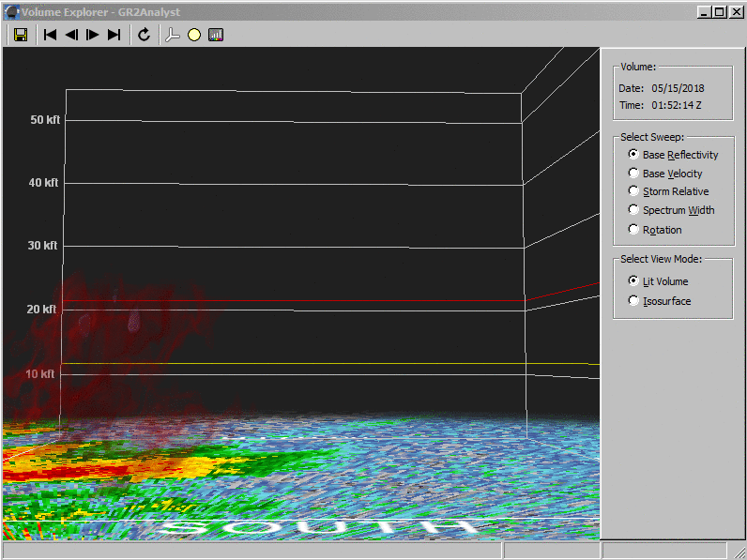The image size is (747, 560).
Task: Click the GR2Analyst app icon in title bar
Action: [x=11, y=12]
